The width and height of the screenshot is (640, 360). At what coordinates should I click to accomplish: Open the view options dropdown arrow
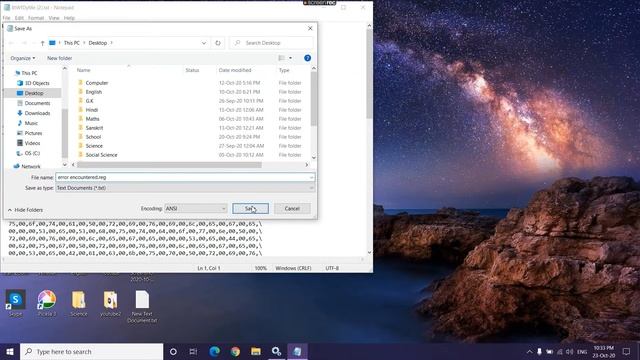[291, 58]
